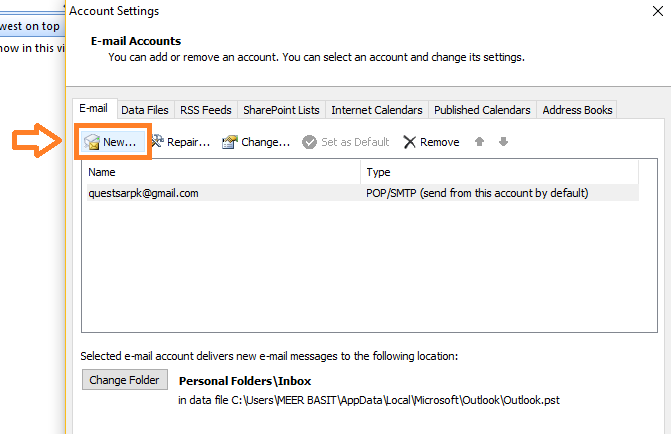Open the Data Files tab
Image resolution: width=671 pixels, height=434 pixels.
145,110
